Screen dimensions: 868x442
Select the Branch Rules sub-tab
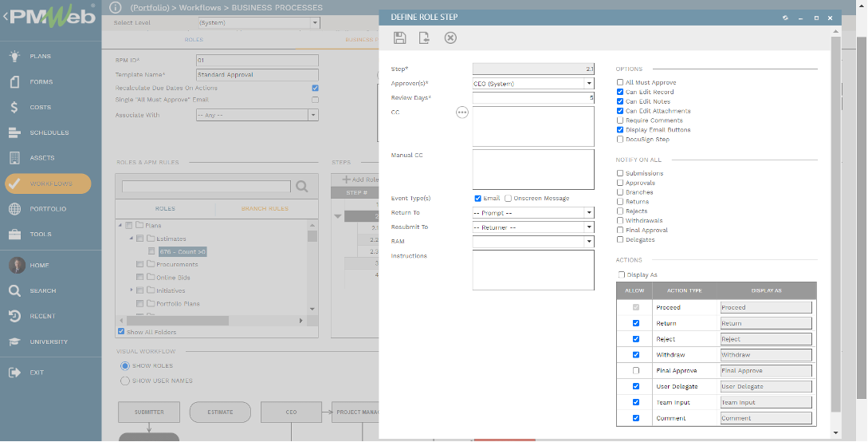coord(265,209)
